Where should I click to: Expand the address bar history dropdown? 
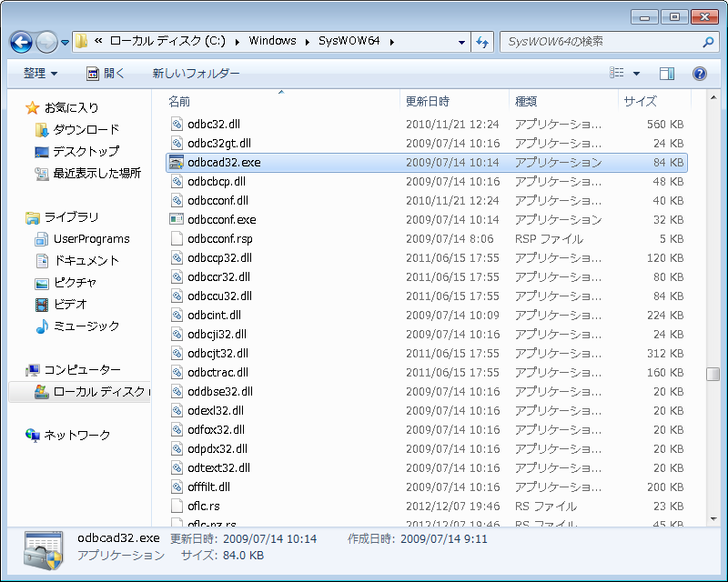pos(461,42)
